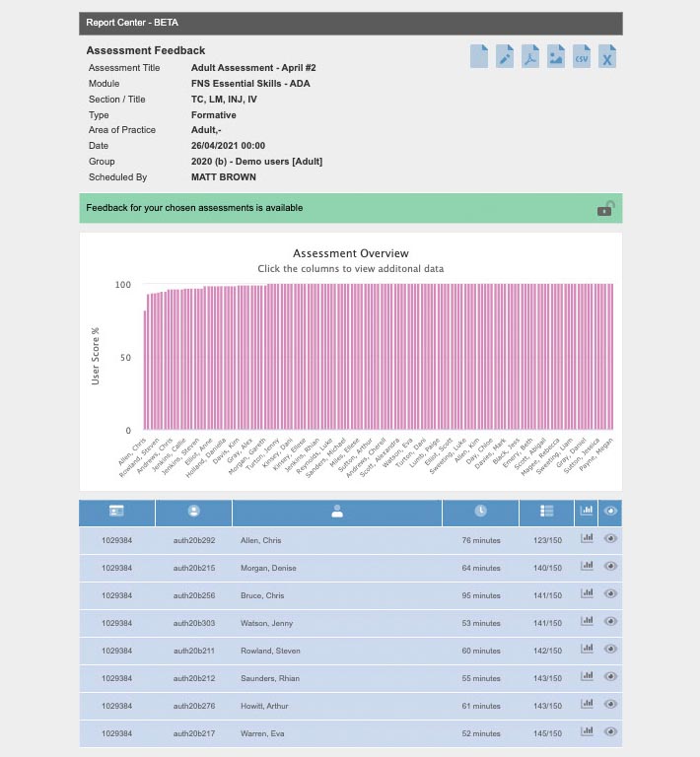The width and height of the screenshot is (700, 757).
Task: Click 'Report Center - BETA' header title
Action: 132,23
